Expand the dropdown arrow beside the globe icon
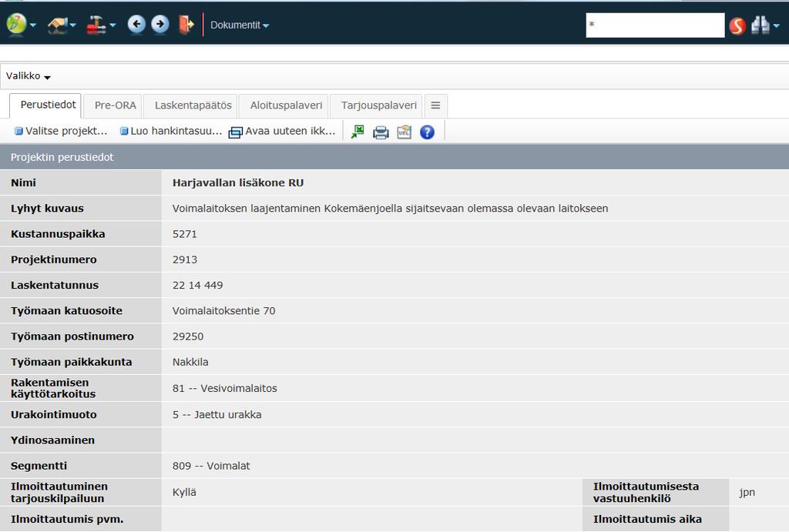Image resolution: width=789 pixels, height=532 pixels. 33,25
